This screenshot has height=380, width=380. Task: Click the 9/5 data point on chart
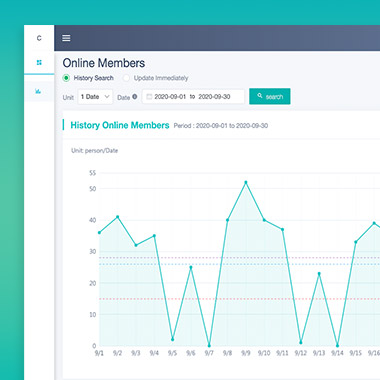172,339
